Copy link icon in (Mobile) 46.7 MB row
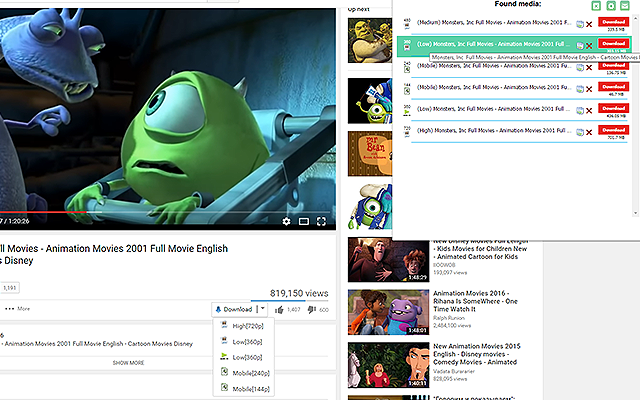 580,89
